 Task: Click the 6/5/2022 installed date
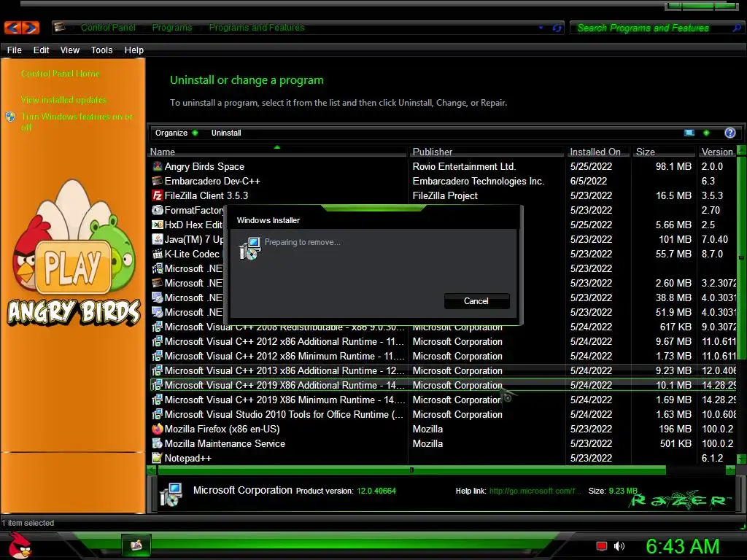589,181
